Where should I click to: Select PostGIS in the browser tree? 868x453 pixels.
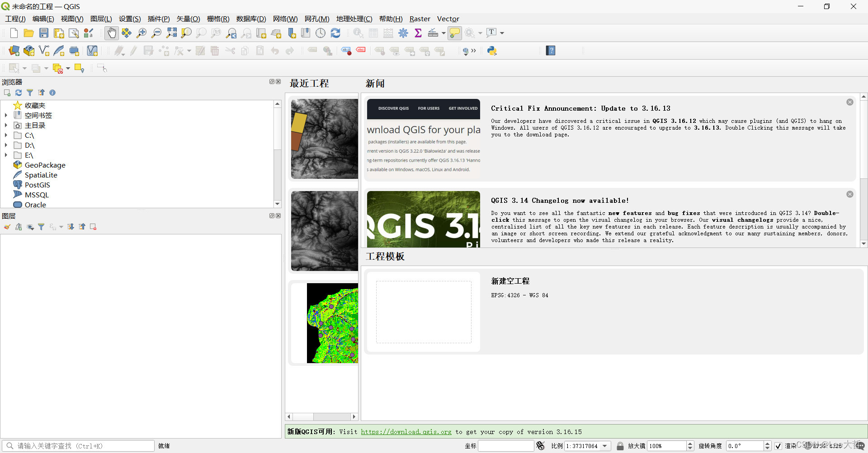[x=38, y=185]
